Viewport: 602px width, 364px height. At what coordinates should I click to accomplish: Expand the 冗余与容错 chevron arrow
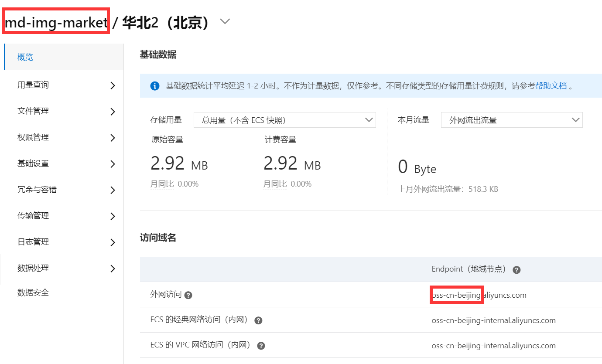113,190
